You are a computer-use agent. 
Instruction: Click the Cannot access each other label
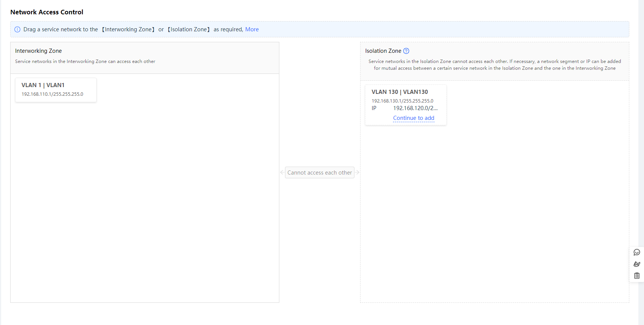319,173
